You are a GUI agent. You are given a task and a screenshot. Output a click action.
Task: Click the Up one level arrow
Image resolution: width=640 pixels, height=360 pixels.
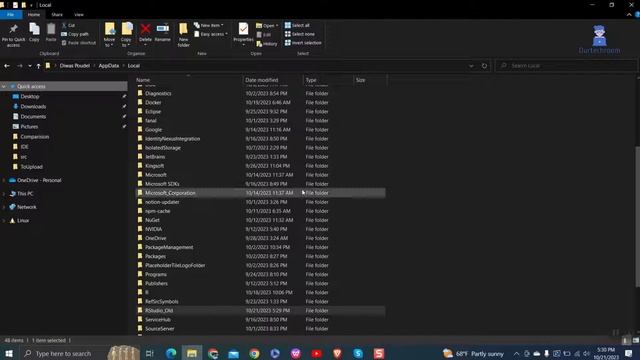pyautogui.click(x=38, y=66)
